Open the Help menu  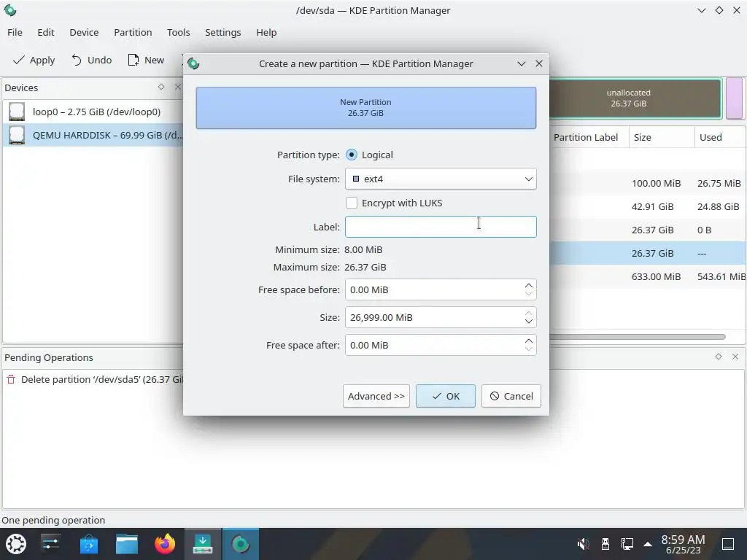[266, 32]
